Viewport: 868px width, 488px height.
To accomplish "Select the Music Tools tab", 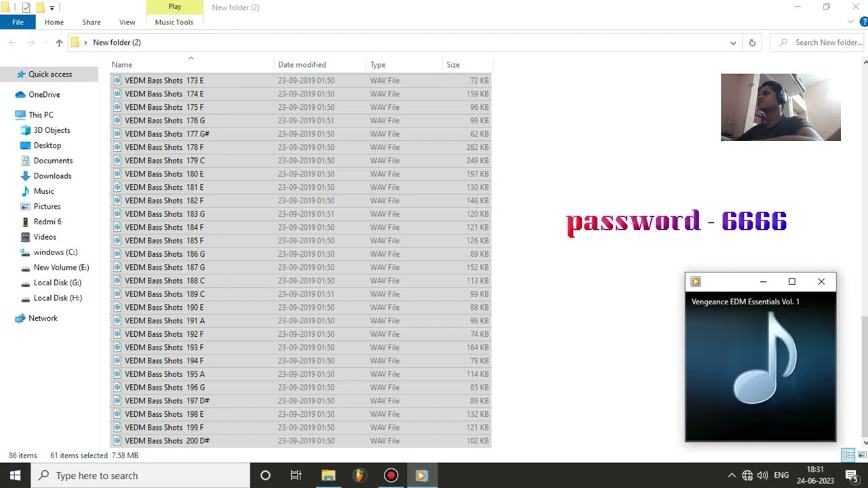I will pyautogui.click(x=174, y=22).
